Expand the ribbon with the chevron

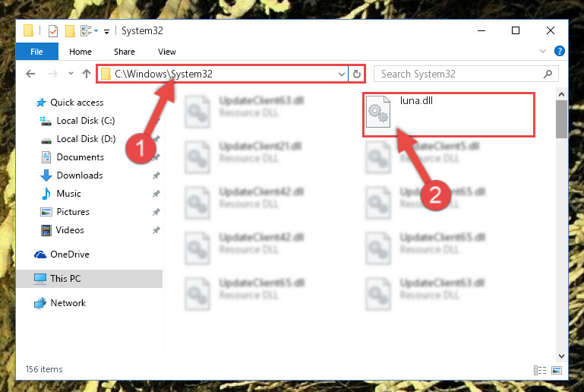click(543, 51)
